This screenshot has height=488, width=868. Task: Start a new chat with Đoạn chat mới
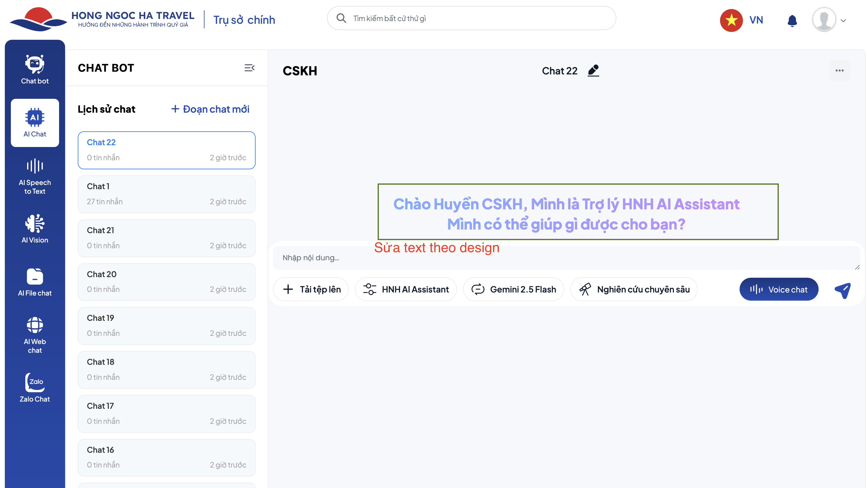tap(210, 109)
